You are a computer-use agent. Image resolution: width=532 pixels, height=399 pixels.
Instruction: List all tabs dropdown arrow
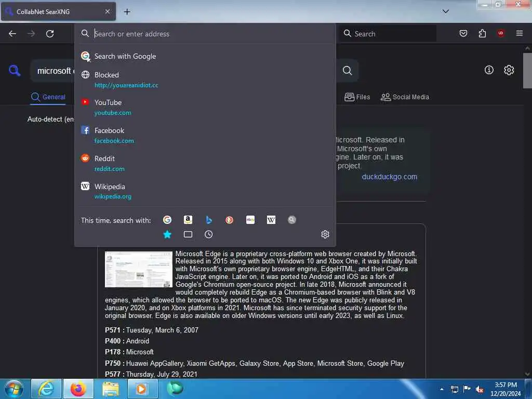446,11
